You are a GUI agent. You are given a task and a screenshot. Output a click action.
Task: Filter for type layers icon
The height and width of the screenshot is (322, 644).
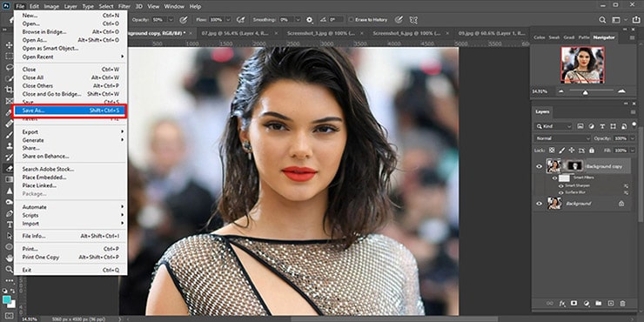[602, 126]
